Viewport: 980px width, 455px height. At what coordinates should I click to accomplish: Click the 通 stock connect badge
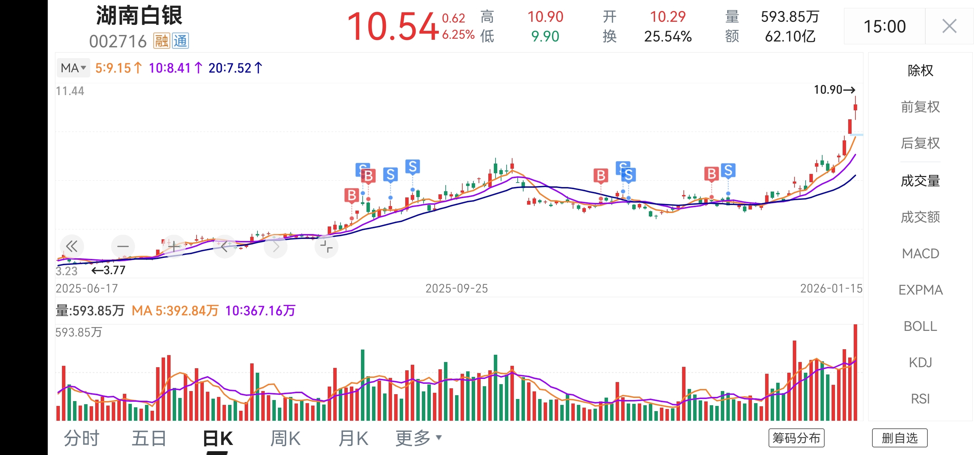pos(180,41)
